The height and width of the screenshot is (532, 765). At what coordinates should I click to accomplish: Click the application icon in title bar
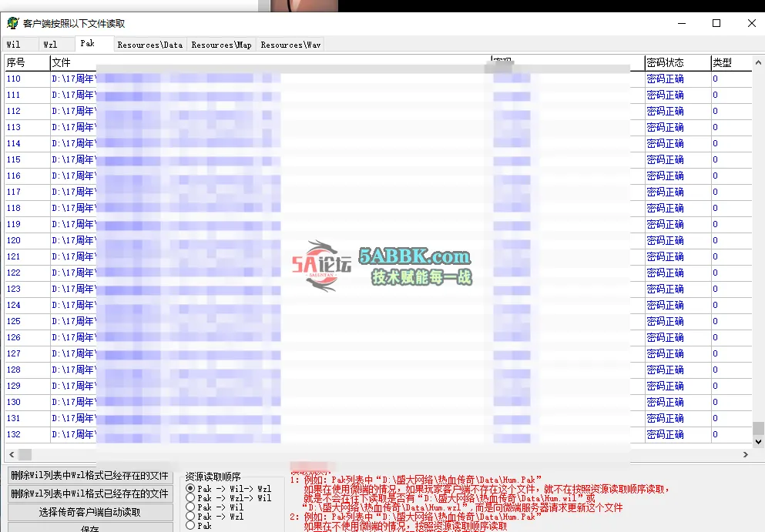12,23
